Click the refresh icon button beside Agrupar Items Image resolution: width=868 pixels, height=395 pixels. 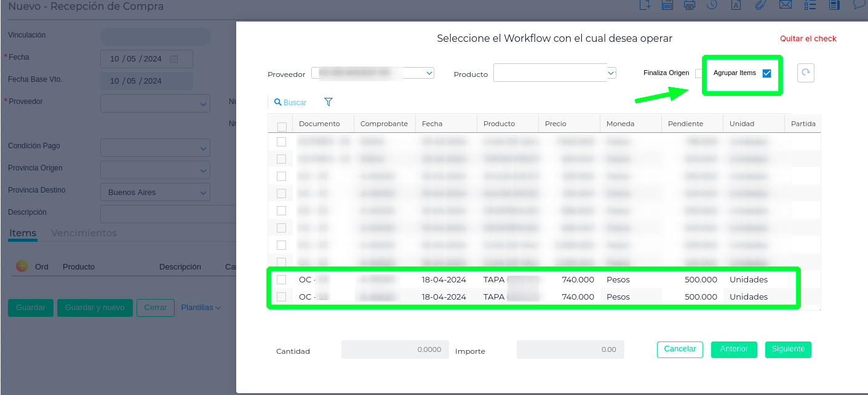click(x=806, y=73)
